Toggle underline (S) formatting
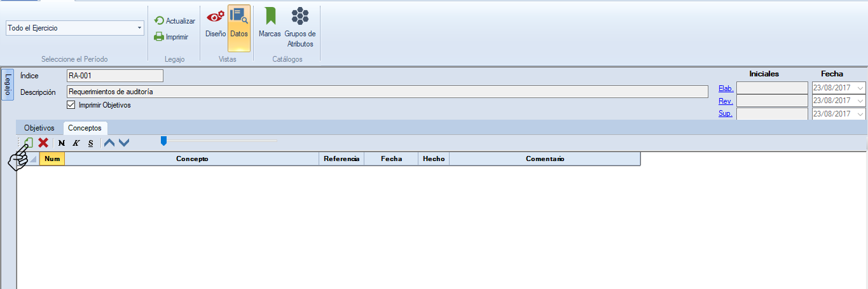Viewport: 868px width, 289px height. point(90,143)
